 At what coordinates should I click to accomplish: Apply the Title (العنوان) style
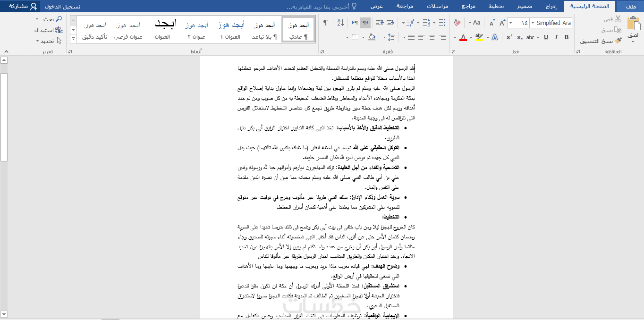tap(162, 29)
